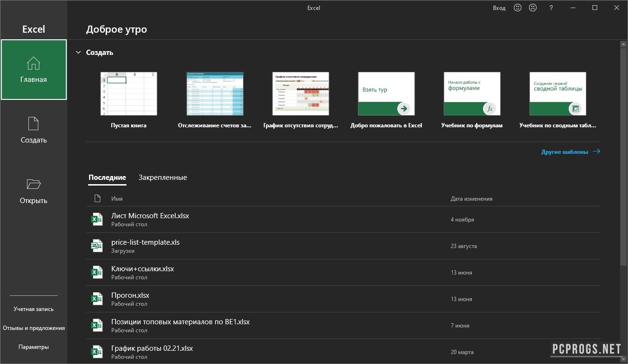The image size is (628, 364).
Task: Click Excel file icon of Лист Microsoft Excel.xlsx
Action: tap(97, 219)
